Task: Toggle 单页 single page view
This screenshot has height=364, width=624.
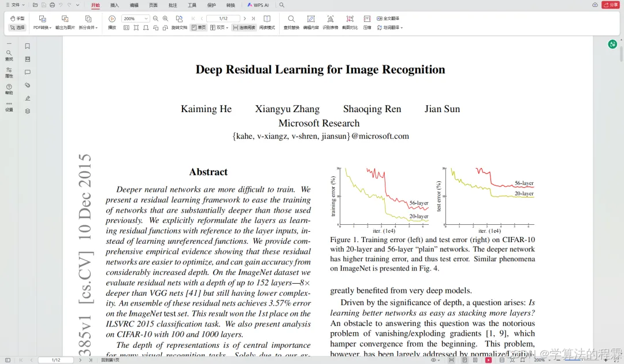Action: pos(199,28)
